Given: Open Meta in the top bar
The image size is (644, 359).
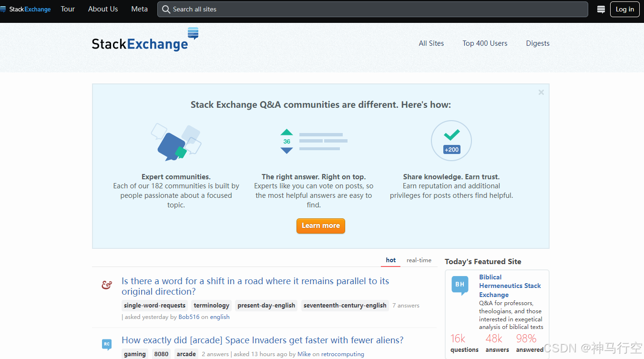Looking at the screenshot, I should pyautogui.click(x=140, y=9).
